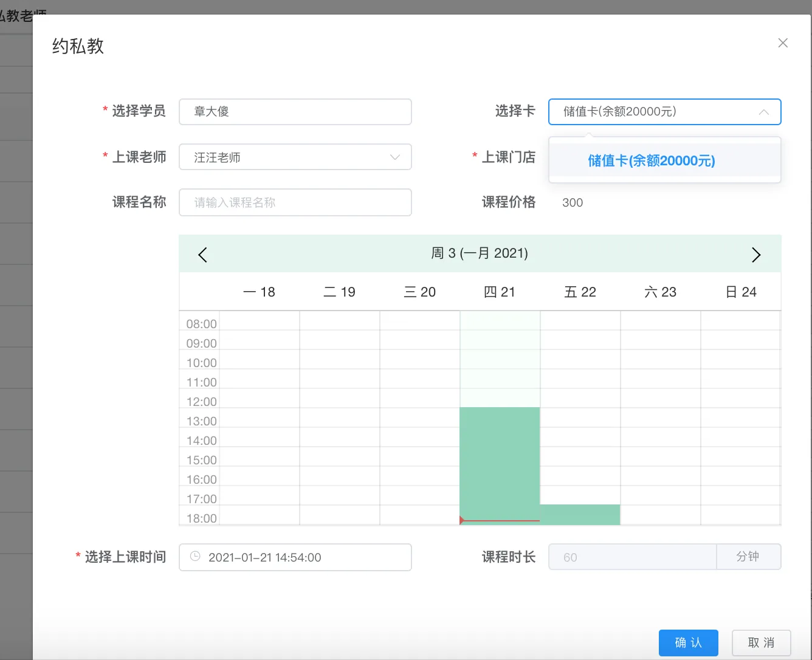The width and height of the screenshot is (812, 660).
Task: Click the 选择学员 input field
Action: tap(295, 112)
